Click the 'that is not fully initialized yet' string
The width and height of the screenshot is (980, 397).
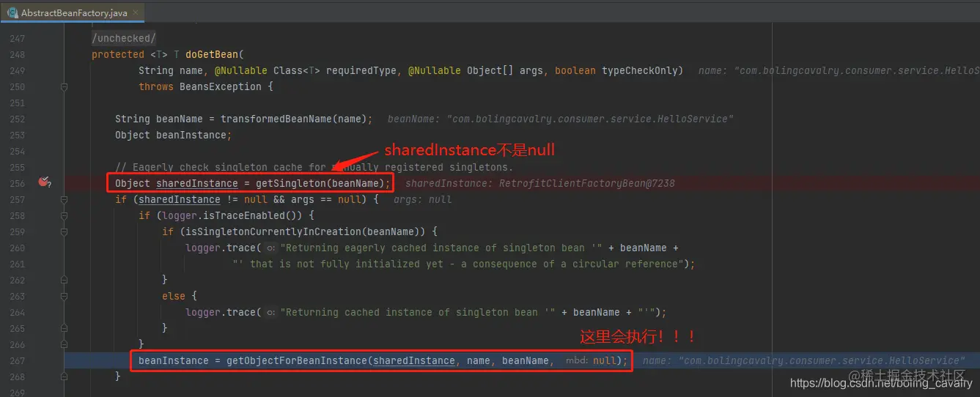coord(463,264)
